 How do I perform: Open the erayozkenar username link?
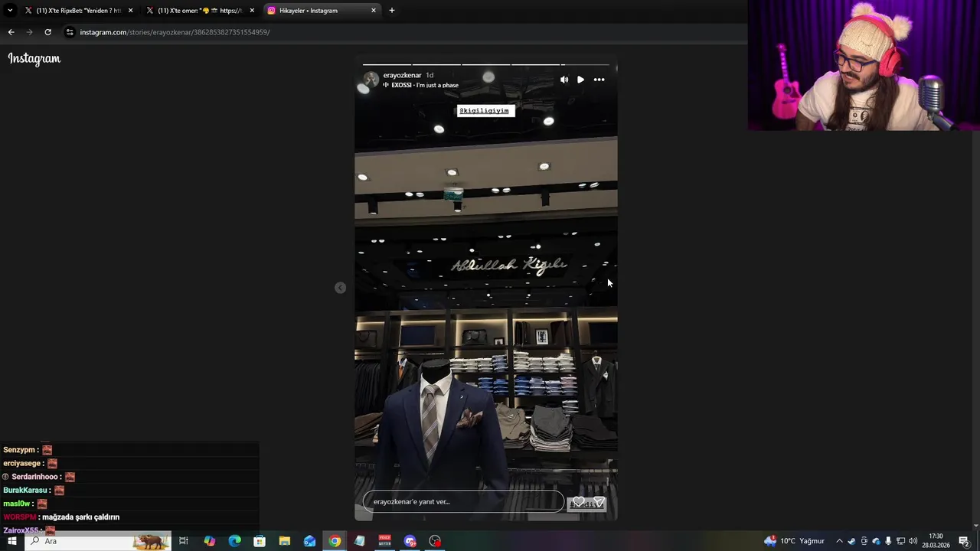pyautogui.click(x=402, y=75)
